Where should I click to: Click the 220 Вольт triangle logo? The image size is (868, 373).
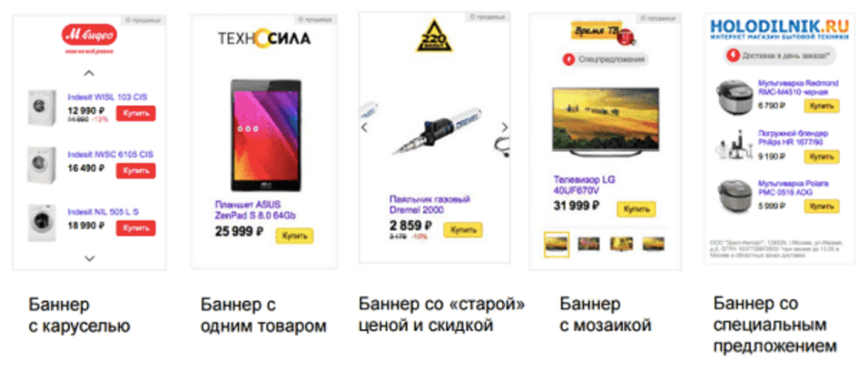[434, 36]
